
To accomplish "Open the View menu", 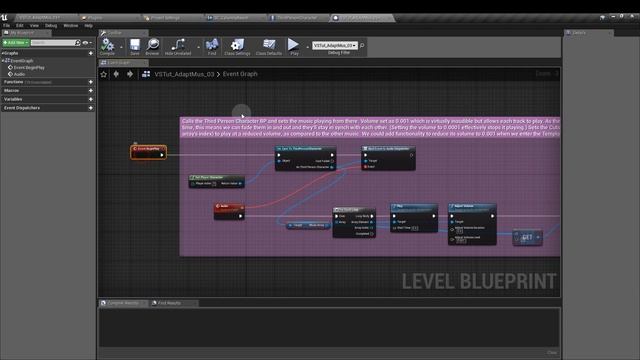I will click(34, 26).
